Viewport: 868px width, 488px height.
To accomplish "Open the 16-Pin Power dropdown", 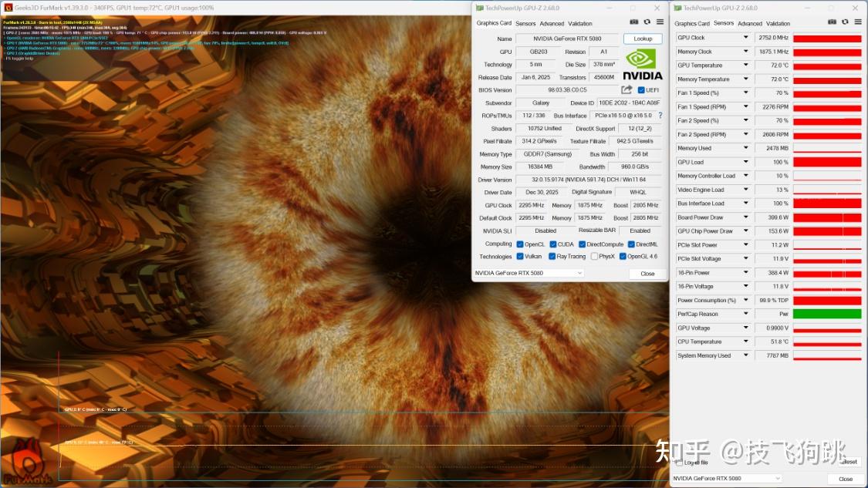I will click(x=745, y=273).
